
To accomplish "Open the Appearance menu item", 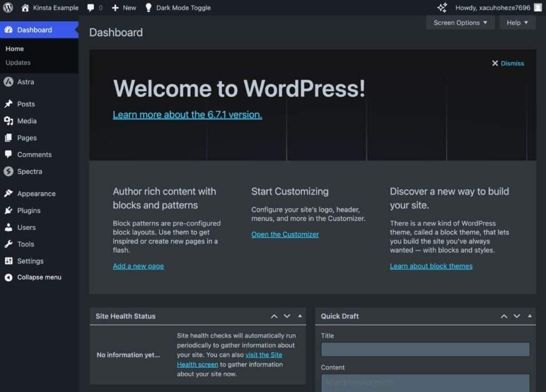I will coord(36,194).
